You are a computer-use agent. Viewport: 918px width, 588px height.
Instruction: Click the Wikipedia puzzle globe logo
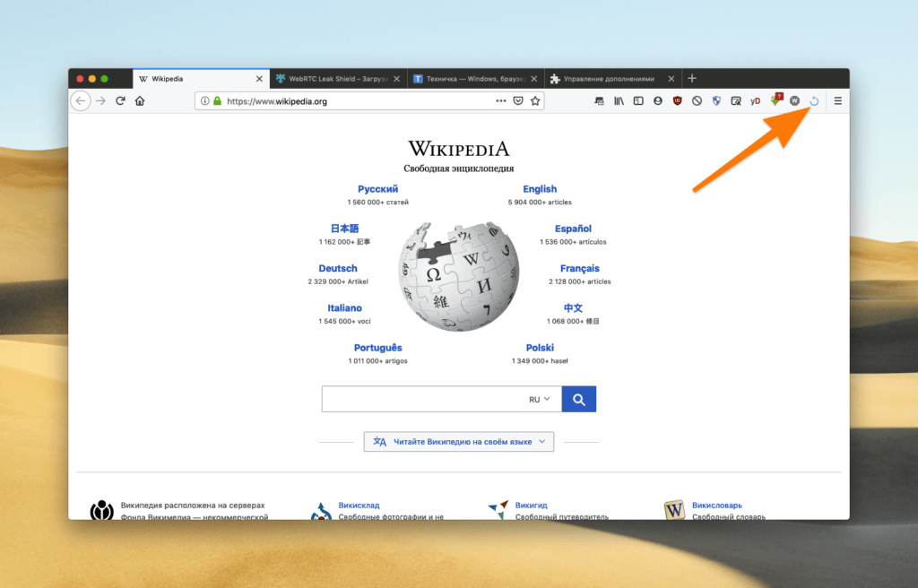pos(458,276)
